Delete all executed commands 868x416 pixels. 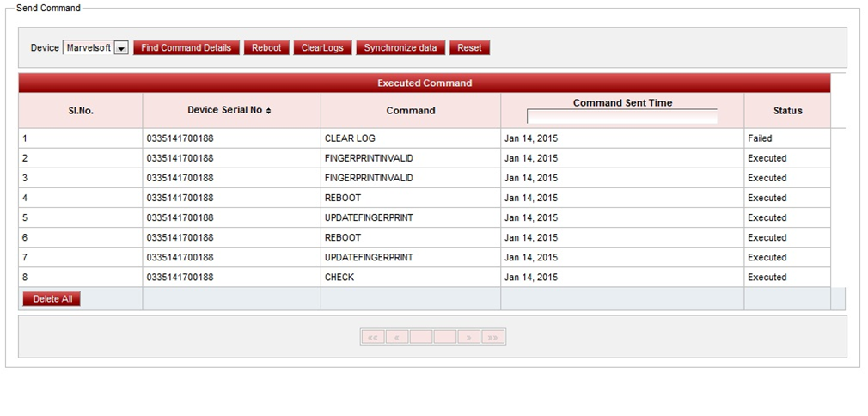[x=51, y=299]
